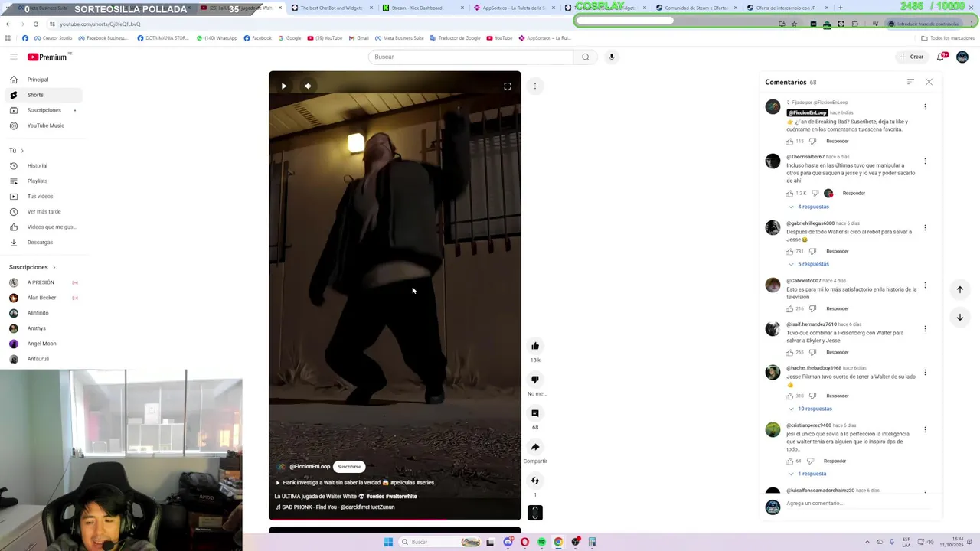Dislike the Short (No me gusta)
Image resolution: width=980 pixels, height=551 pixels.
point(535,380)
